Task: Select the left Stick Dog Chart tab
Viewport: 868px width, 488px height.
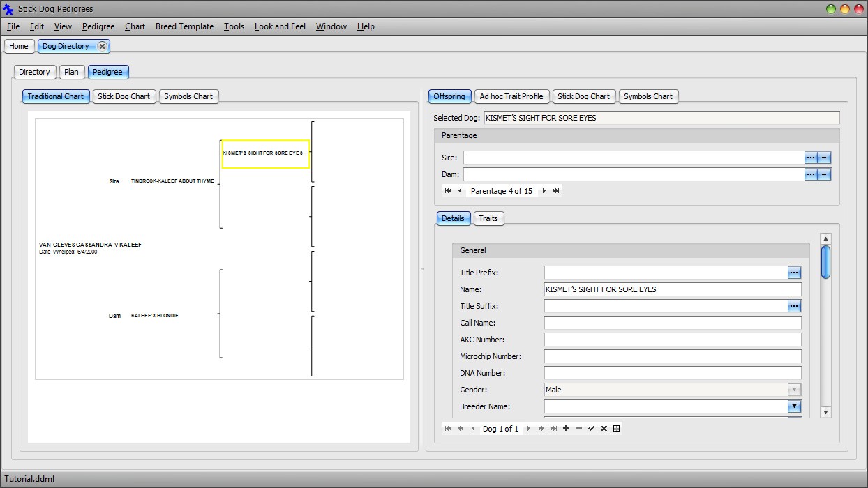Action: [x=124, y=96]
